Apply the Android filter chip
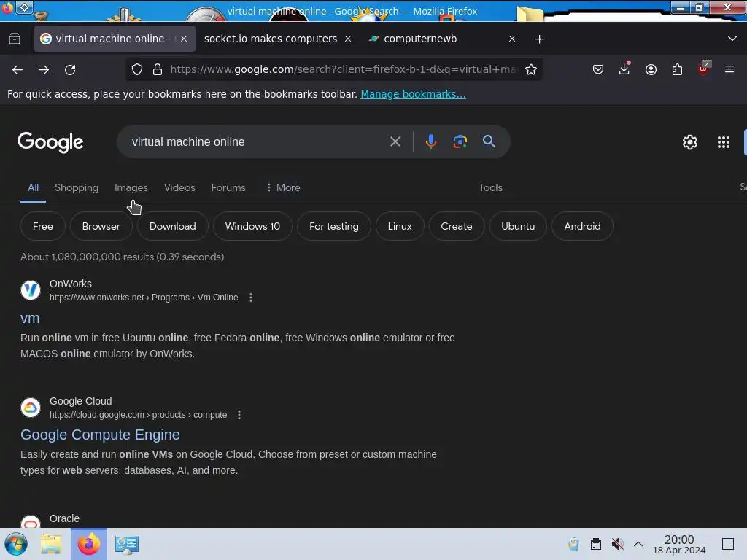Image resolution: width=747 pixels, height=560 pixels. (x=582, y=226)
